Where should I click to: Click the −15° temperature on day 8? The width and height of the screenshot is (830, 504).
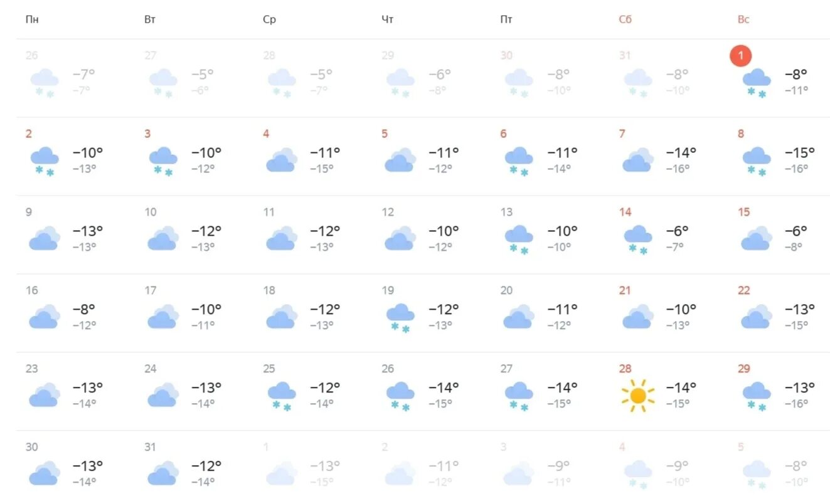[800, 152]
